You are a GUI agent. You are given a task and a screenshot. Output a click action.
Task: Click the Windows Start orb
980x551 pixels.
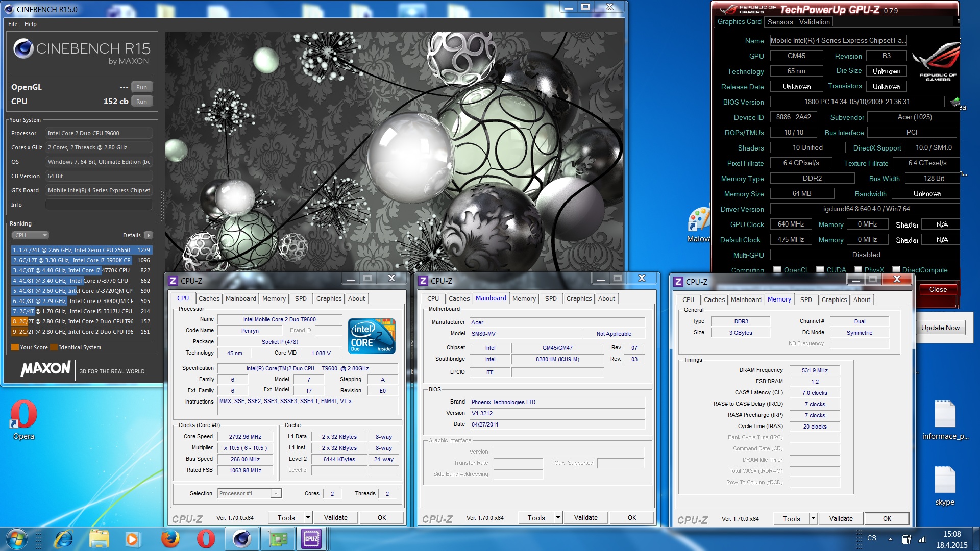point(16,539)
